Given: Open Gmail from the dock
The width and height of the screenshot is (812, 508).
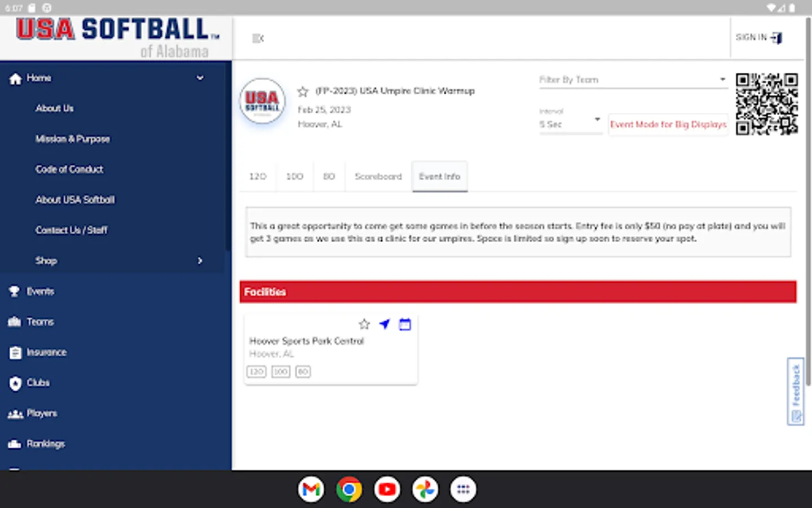Looking at the screenshot, I should tap(311, 489).
